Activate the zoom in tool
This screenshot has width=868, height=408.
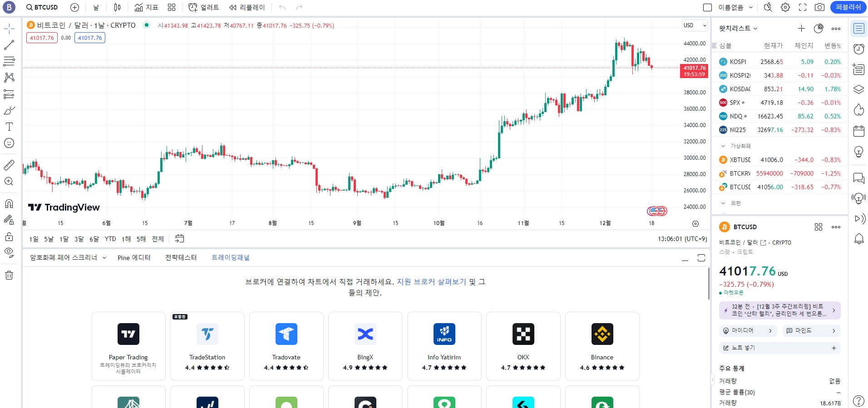(x=9, y=181)
